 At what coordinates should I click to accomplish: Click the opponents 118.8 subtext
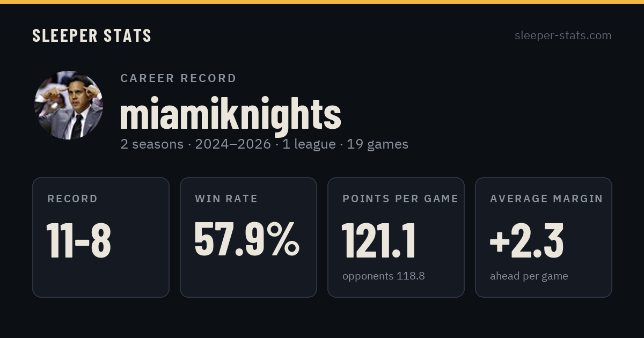384,276
